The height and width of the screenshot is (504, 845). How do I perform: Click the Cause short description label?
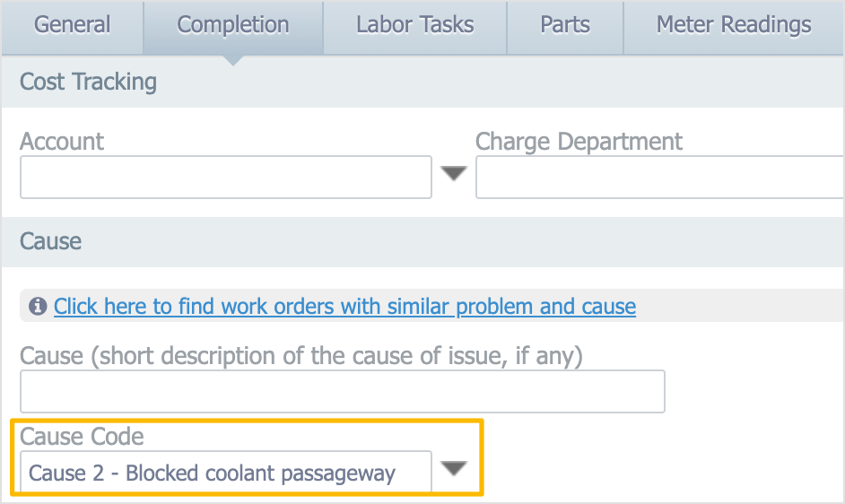[301, 356]
